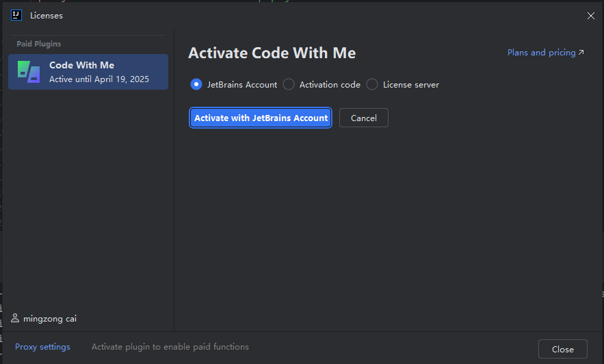Click the Paid Plugins section header
The height and width of the screenshot is (364, 604).
tap(38, 44)
